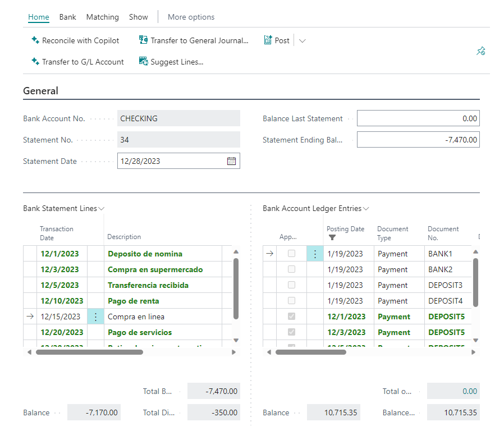The height and width of the screenshot is (431, 504).
Task: Toggle Applied checkbox for DEPOSIT3 entry
Action: click(x=291, y=285)
